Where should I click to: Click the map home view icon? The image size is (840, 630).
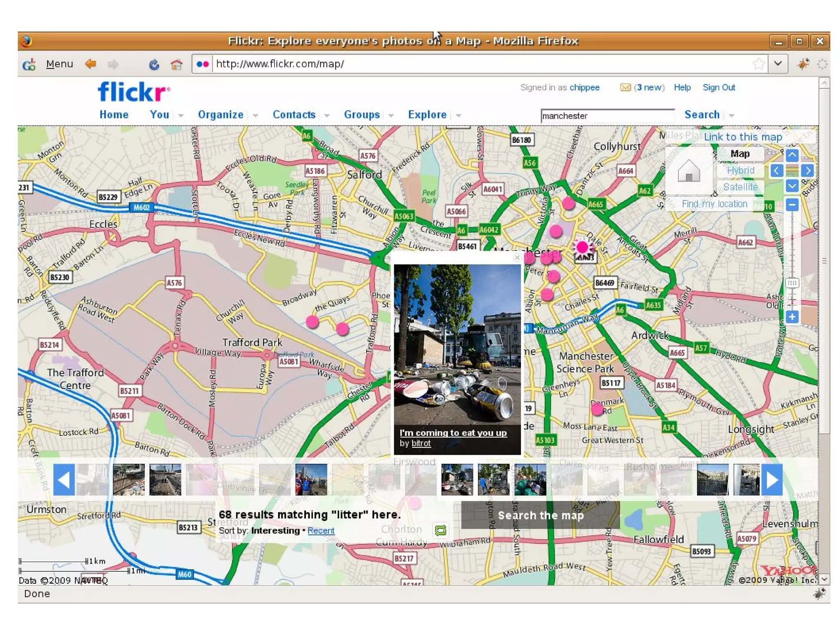[689, 170]
